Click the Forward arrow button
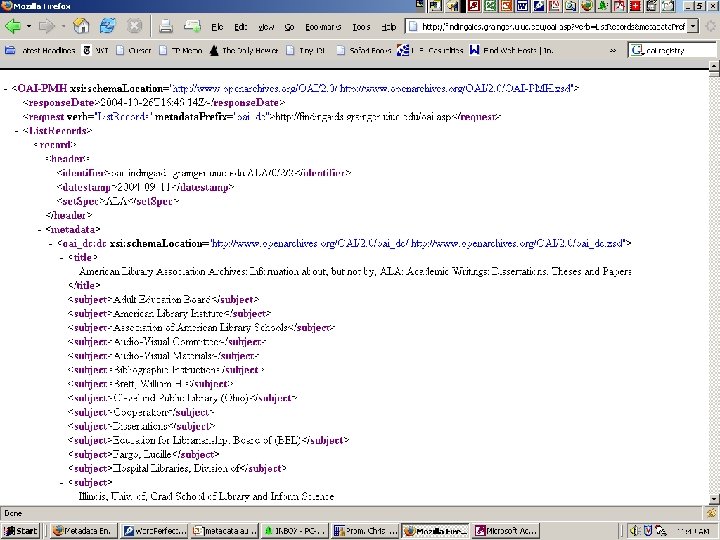720x540 pixels. [x=46, y=26]
